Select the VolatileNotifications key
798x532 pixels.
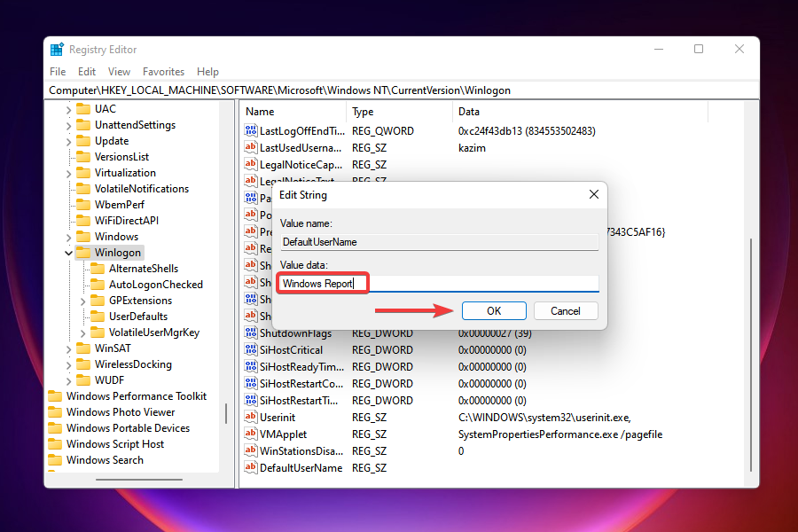click(142, 188)
